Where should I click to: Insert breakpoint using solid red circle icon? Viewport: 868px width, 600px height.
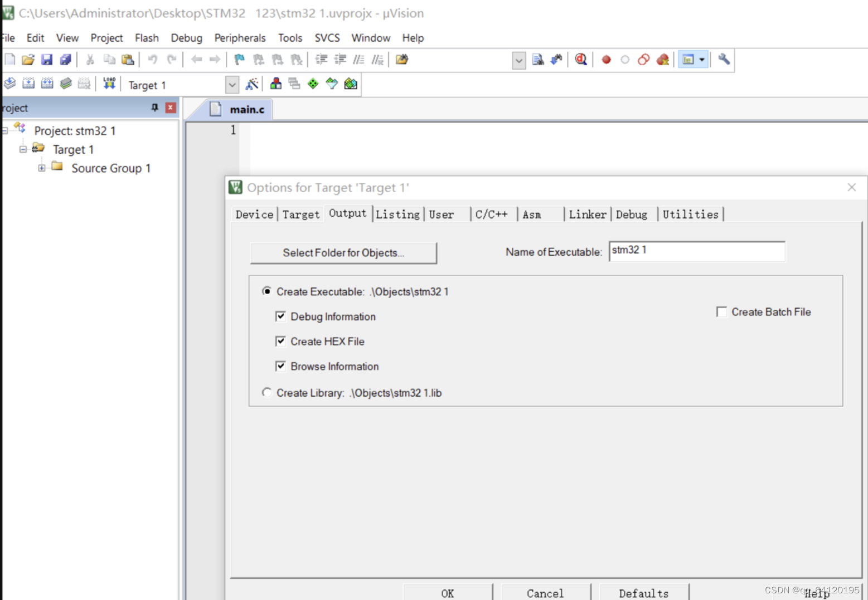click(x=607, y=60)
